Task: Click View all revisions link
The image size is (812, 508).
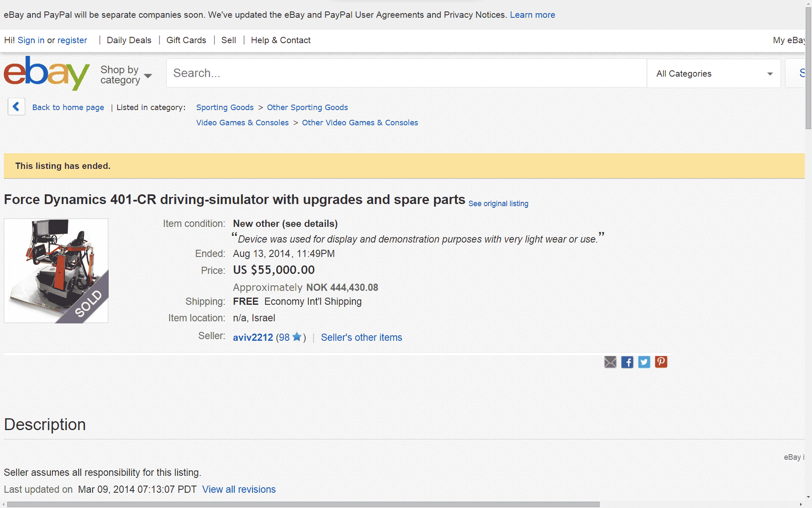Action: click(x=239, y=489)
